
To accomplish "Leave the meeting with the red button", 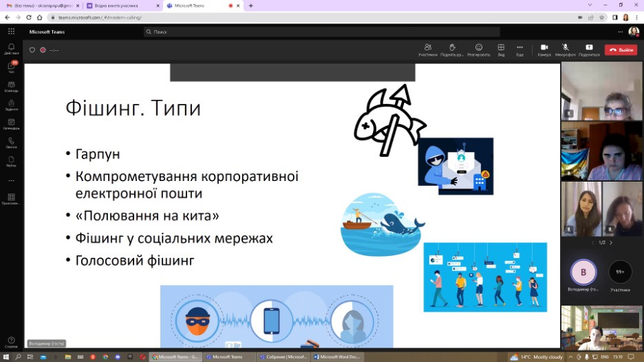I will (x=621, y=50).
